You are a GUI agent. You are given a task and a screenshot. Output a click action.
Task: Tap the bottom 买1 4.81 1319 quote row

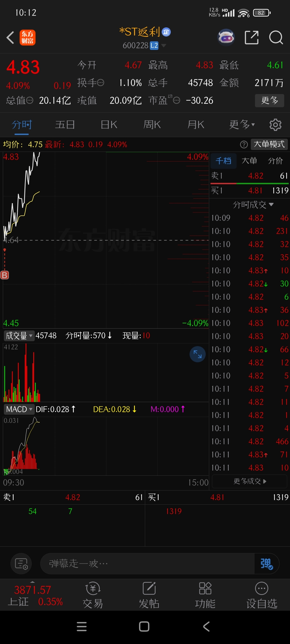tap(218, 497)
